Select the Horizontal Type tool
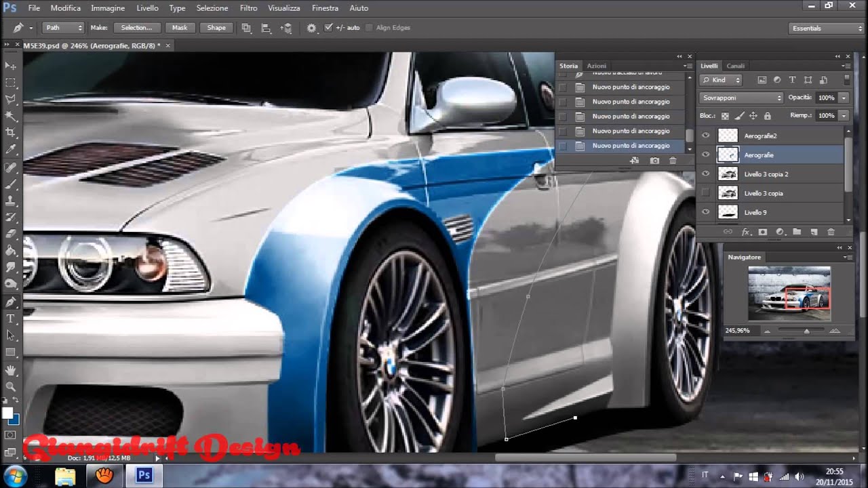868x488 pixels. (x=11, y=319)
